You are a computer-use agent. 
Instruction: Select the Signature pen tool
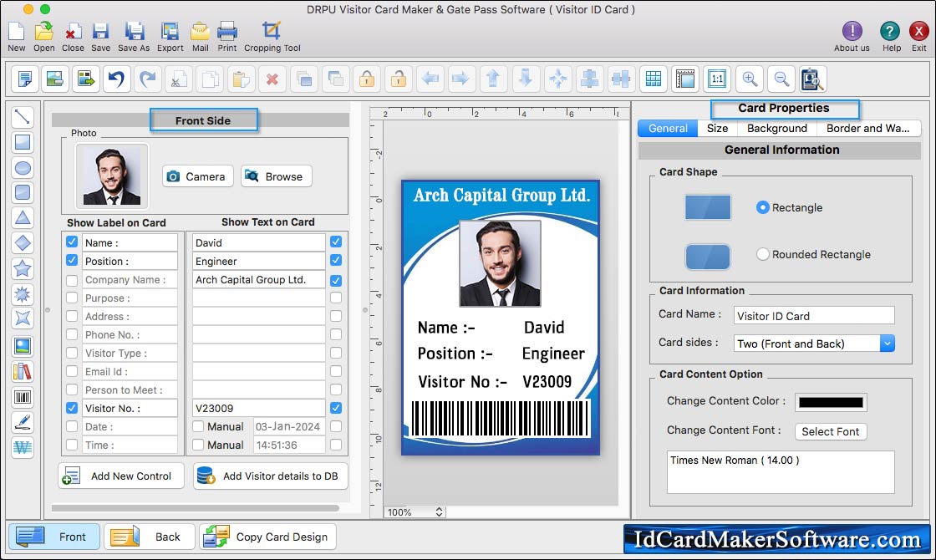pyautogui.click(x=23, y=422)
